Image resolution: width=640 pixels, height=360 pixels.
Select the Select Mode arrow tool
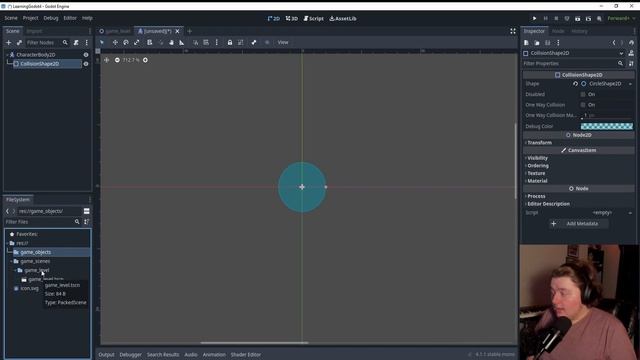102,42
